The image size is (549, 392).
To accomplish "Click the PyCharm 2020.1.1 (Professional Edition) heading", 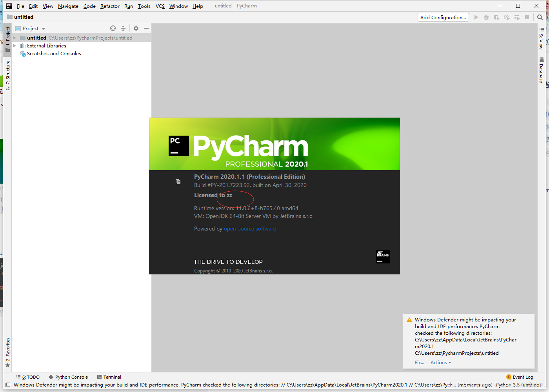I will point(249,177).
